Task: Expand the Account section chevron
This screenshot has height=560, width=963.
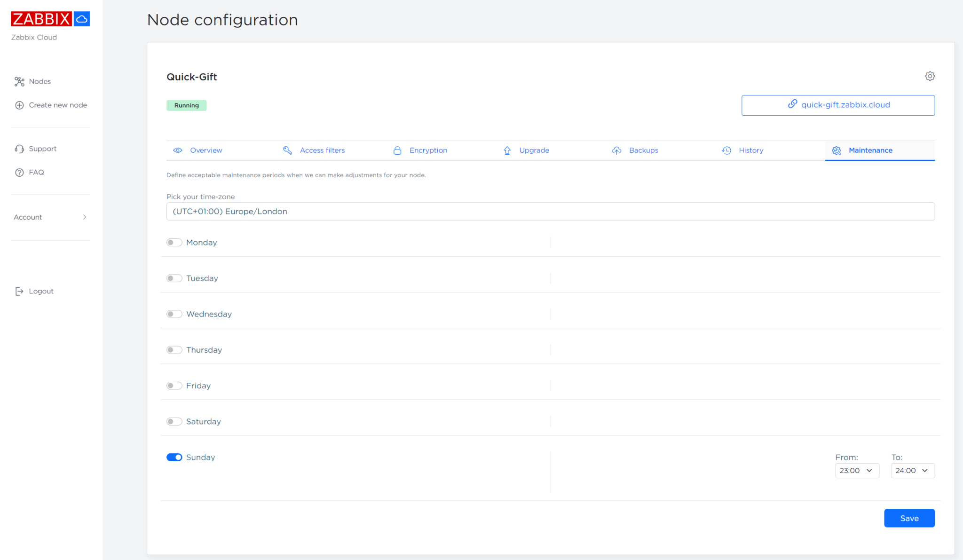Action: (x=85, y=217)
